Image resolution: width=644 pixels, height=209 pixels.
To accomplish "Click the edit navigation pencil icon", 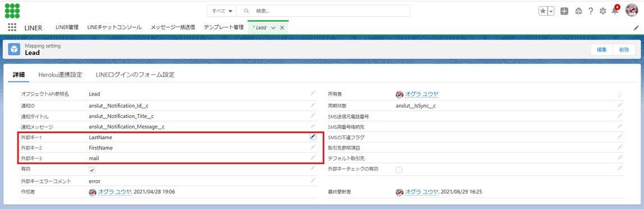I will (x=636, y=28).
